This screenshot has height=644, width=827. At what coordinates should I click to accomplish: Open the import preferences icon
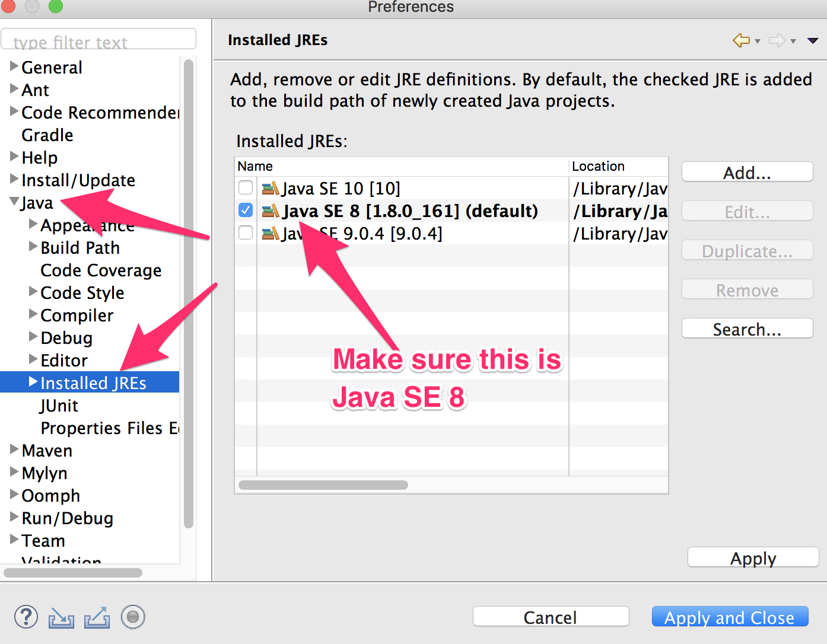coord(61,617)
